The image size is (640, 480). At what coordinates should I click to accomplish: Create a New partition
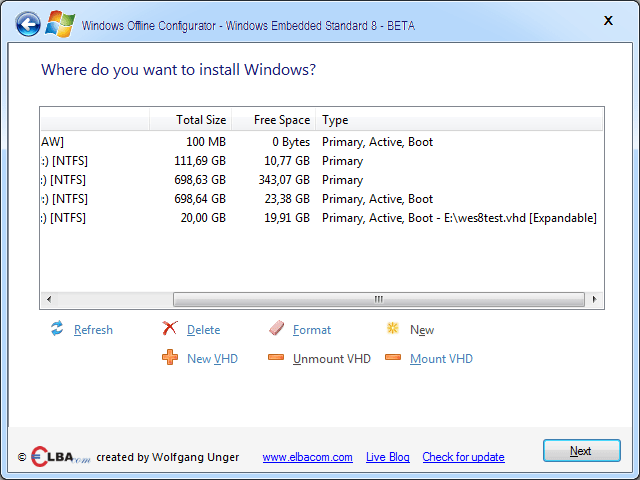pos(422,330)
